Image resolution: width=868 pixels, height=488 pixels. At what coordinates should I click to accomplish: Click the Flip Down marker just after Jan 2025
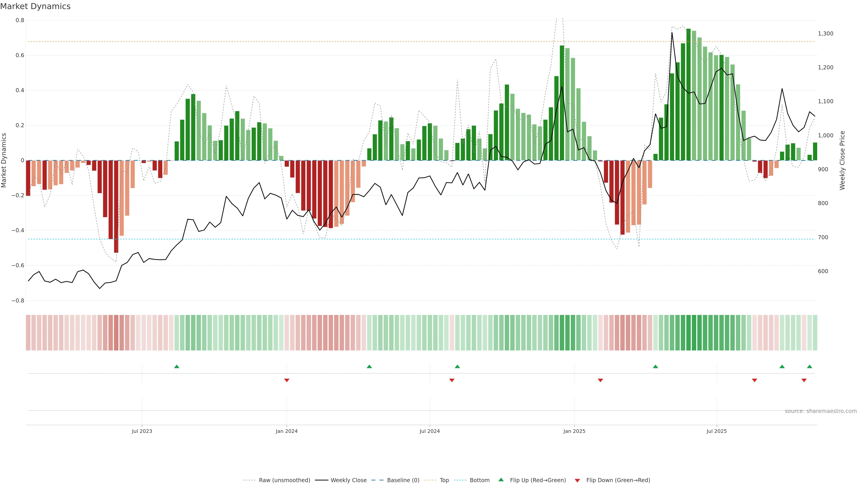pyautogui.click(x=600, y=380)
